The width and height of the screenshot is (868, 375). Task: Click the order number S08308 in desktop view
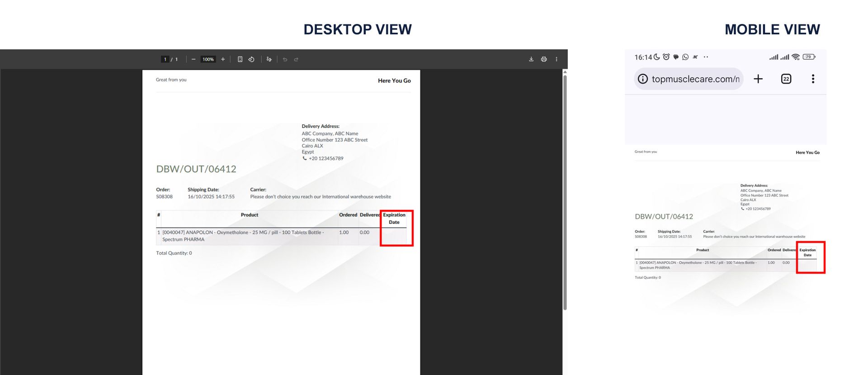164,197
